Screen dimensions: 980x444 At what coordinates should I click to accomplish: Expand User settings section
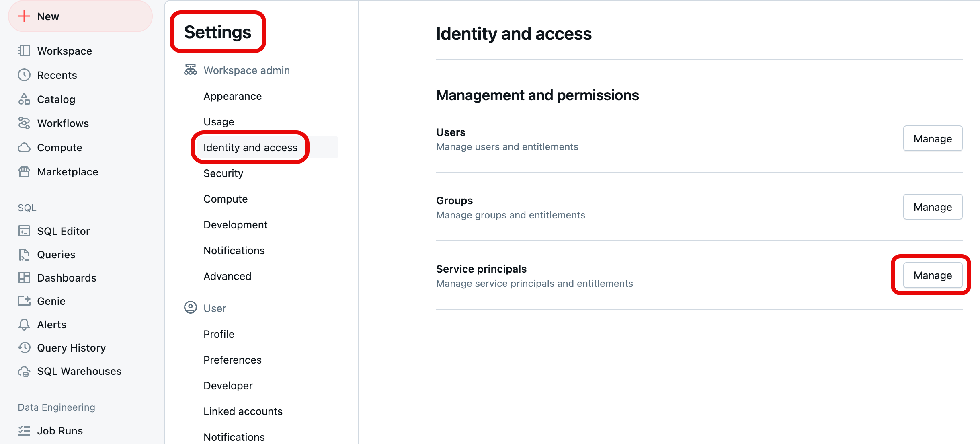click(214, 308)
